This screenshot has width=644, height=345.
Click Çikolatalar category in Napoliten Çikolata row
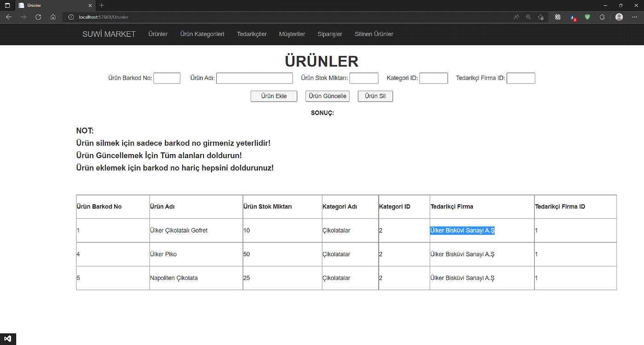tap(336, 278)
